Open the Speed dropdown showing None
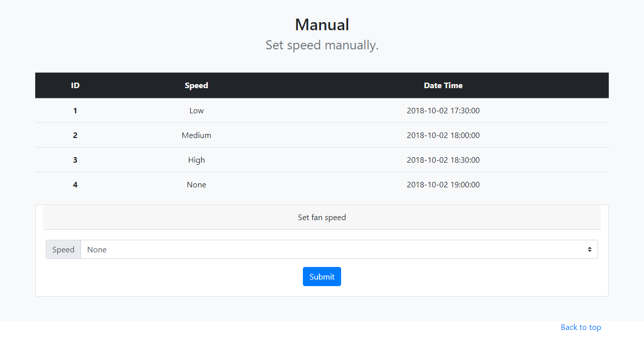The width and height of the screenshot is (644, 341). coord(339,249)
